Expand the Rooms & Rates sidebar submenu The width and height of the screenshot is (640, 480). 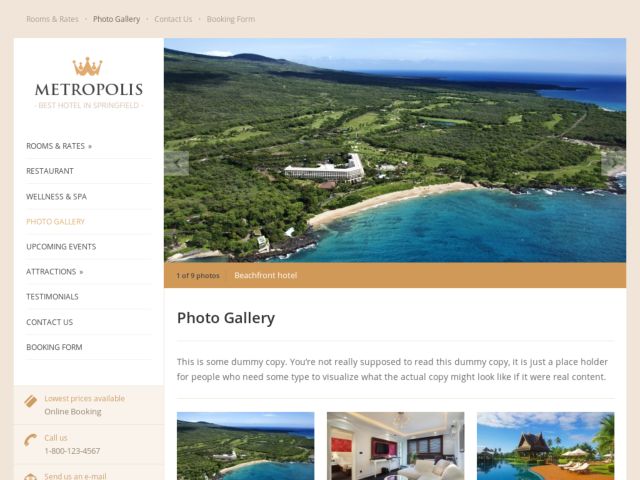pyautogui.click(x=90, y=147)
